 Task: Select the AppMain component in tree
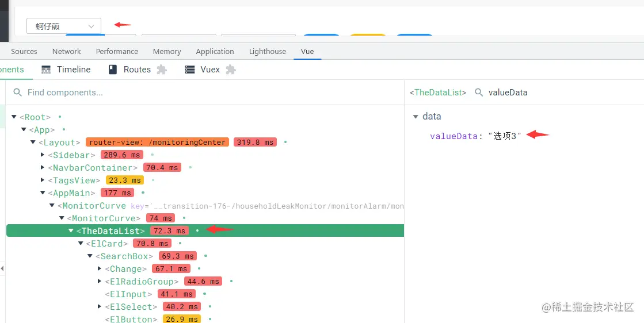71,193
